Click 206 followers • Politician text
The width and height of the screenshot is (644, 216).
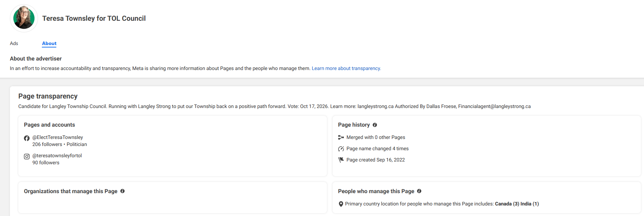point(59,144)
